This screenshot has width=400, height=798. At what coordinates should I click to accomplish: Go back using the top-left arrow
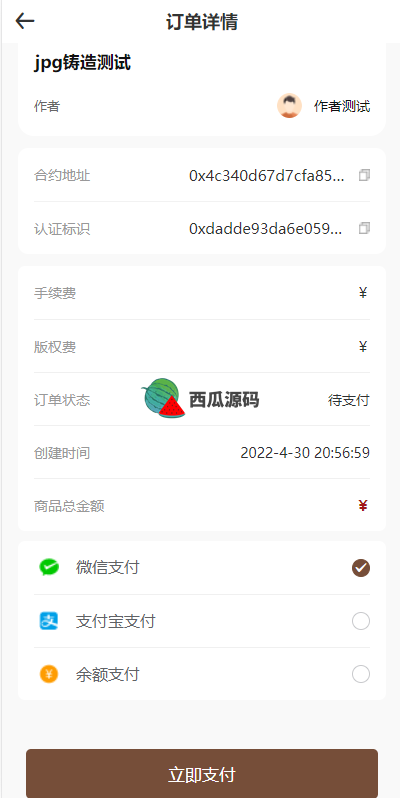pos(24,21)
